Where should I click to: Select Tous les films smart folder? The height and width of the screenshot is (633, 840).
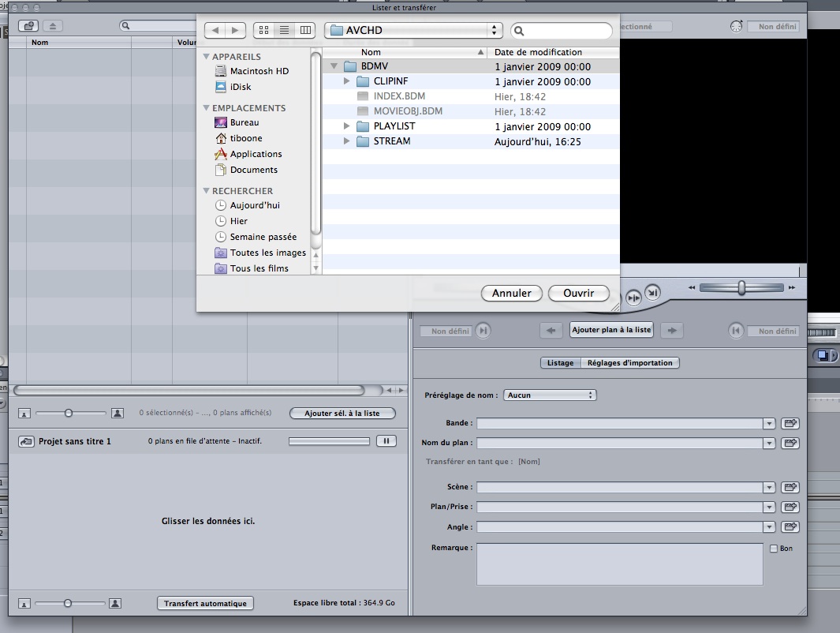click(x=252, y=268)
